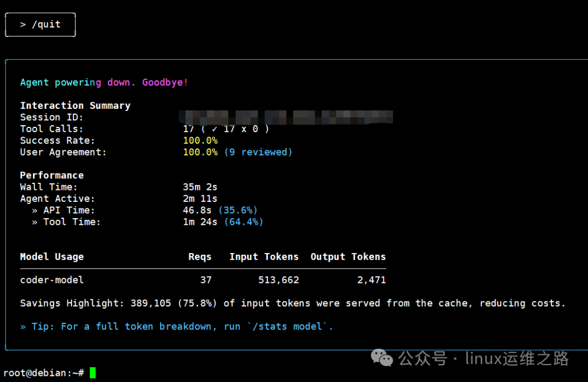588x382 pixels.
Task: Click the '» API Time:' label
Action: tap(63, 210)
